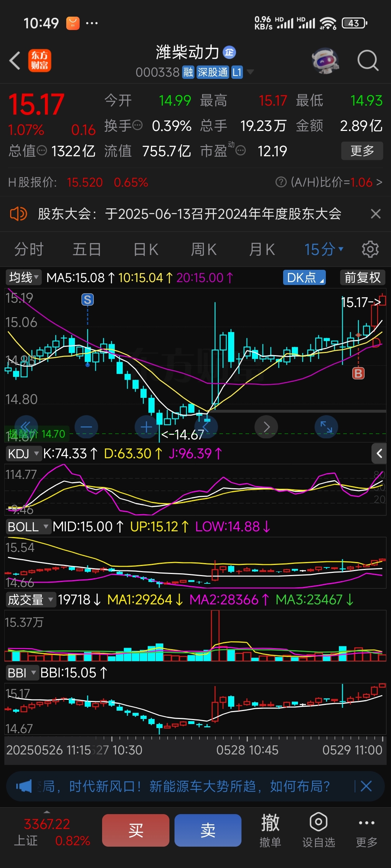The height and width of the screenshot is (868, 391).
Task: Open the robot assistant avatar
Action: [325, 60]
